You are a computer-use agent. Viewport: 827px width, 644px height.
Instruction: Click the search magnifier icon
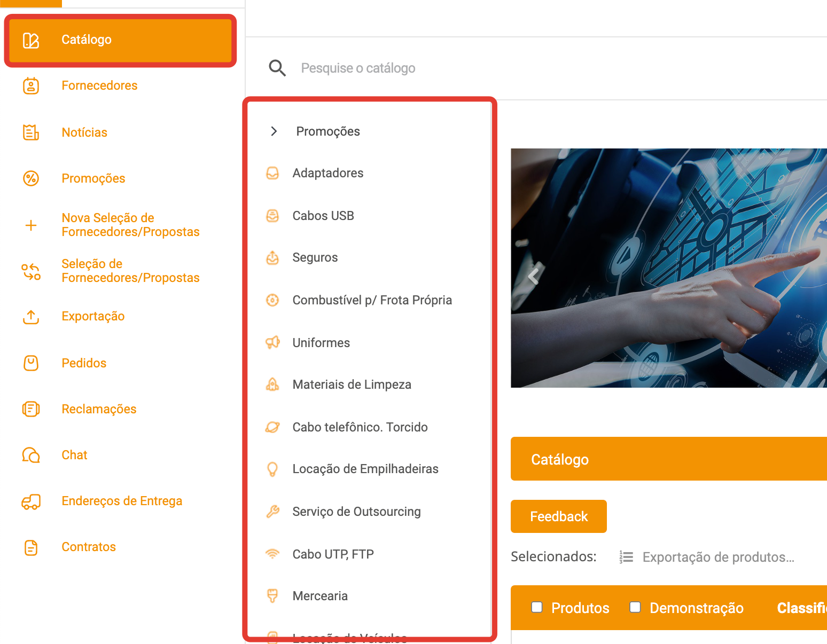click(277, 68)
